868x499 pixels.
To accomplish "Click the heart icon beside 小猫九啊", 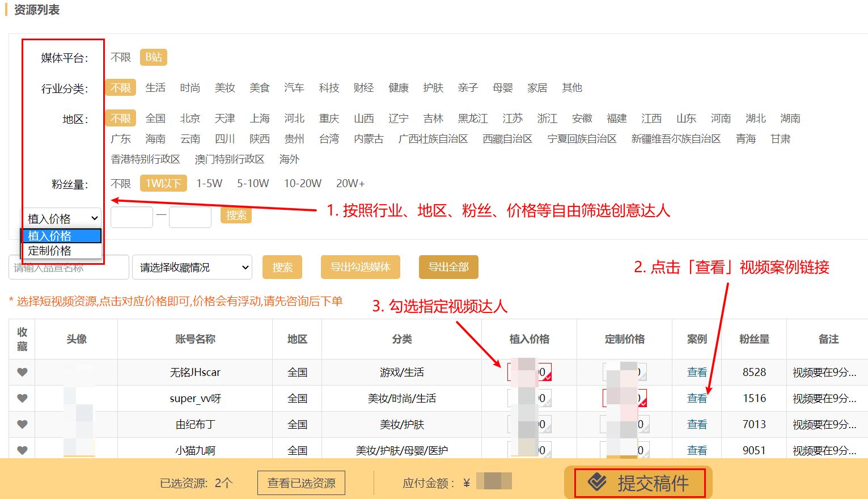I will (x=22, y=450).
